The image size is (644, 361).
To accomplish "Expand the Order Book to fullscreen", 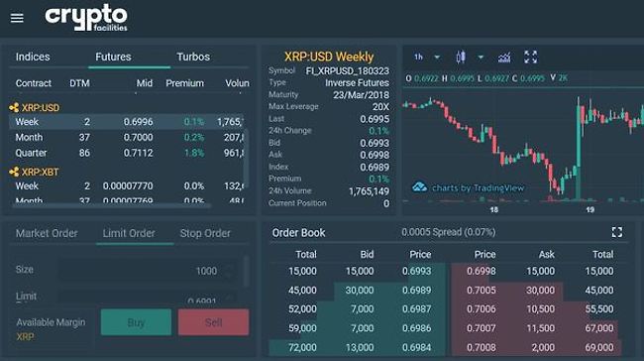I will click(x=617, y=232).
